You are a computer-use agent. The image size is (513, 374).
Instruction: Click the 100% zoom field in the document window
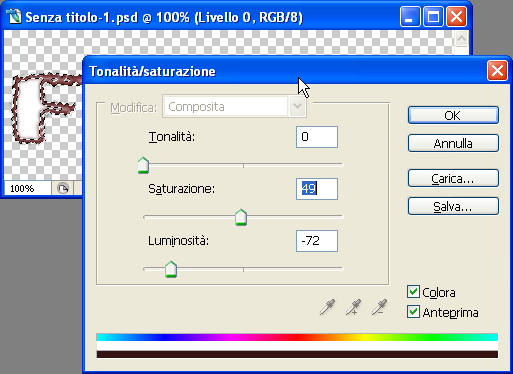point(28,189)
